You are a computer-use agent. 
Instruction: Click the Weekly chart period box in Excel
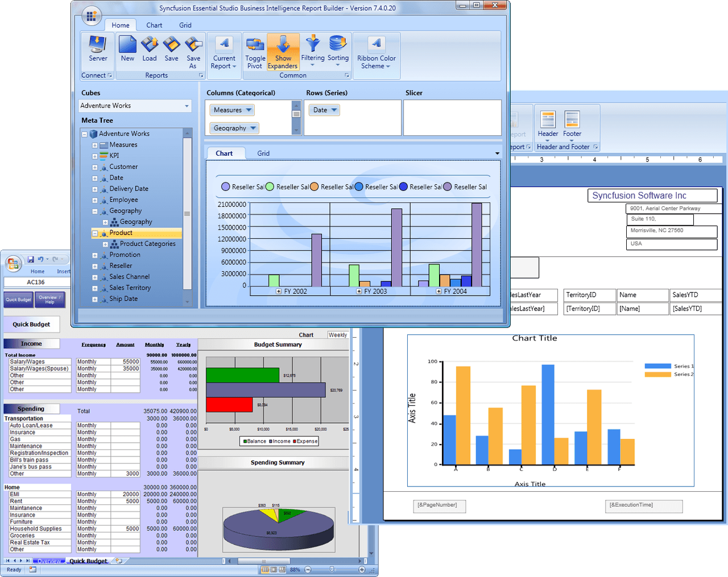(338, 335)
